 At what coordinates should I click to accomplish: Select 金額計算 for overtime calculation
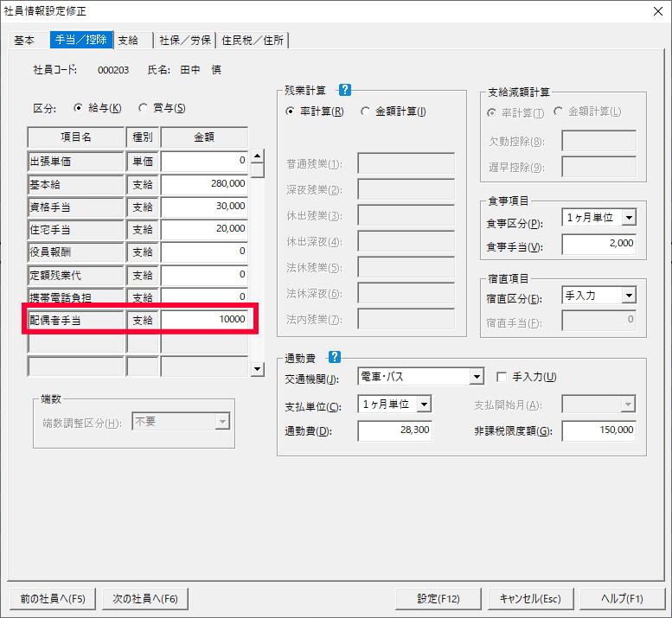point(366,111)
